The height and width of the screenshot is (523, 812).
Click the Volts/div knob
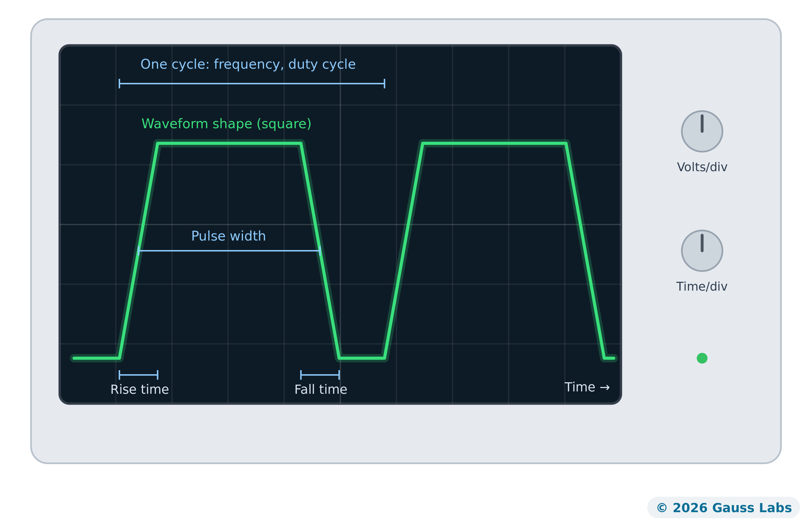click(x=702, y=132)
